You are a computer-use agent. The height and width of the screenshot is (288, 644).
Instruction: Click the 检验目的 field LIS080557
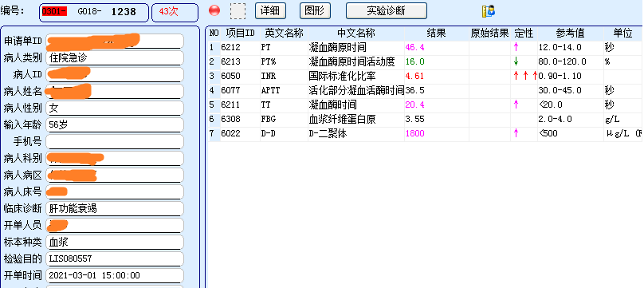pos(115,258)
